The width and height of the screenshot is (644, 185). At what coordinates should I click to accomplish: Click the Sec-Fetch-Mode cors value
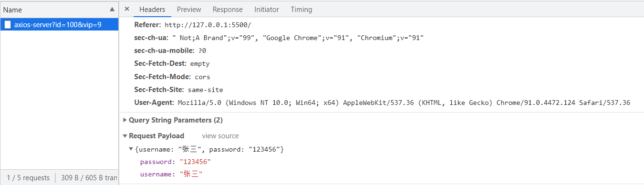click(202, 77)
